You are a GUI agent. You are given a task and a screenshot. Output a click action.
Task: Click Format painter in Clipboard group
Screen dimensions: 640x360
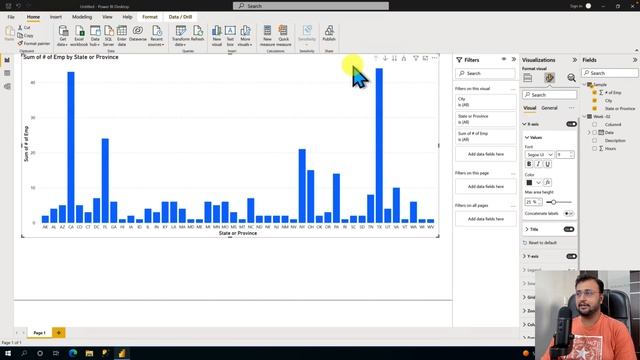tap(33, 43)
